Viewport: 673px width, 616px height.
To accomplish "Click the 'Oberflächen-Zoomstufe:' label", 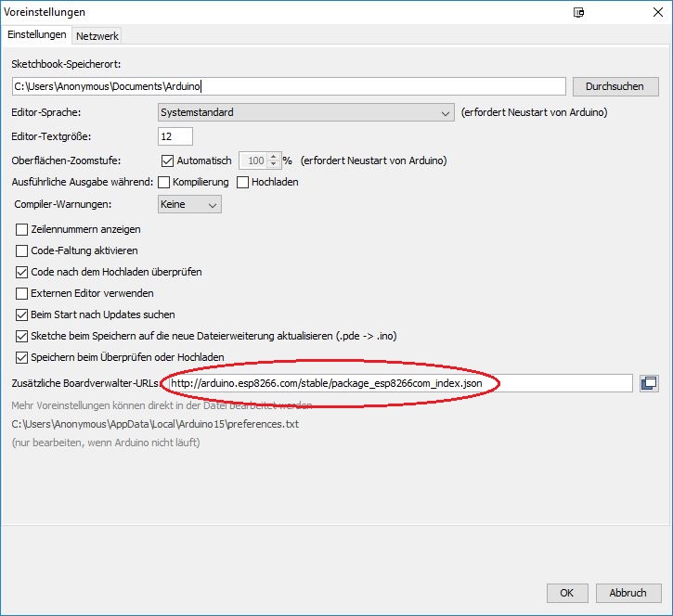I will click(x=66, y=160).
